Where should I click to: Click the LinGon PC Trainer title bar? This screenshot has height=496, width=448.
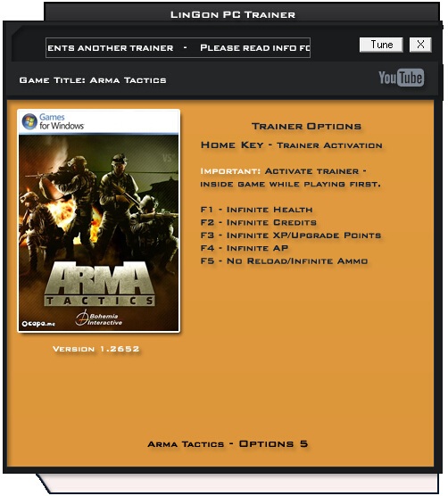[233, 14]
